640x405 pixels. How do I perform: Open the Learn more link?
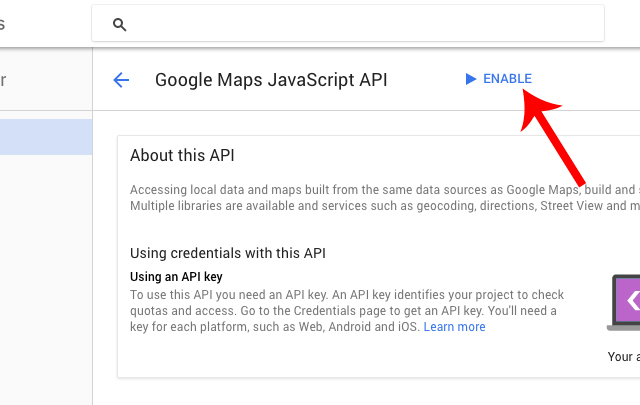(454, 327)
